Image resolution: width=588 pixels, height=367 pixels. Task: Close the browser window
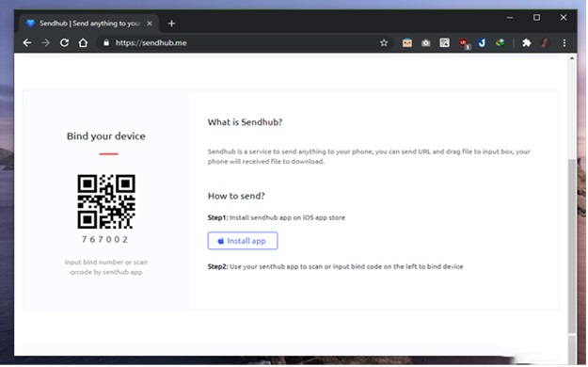click(x=564, y=18)
